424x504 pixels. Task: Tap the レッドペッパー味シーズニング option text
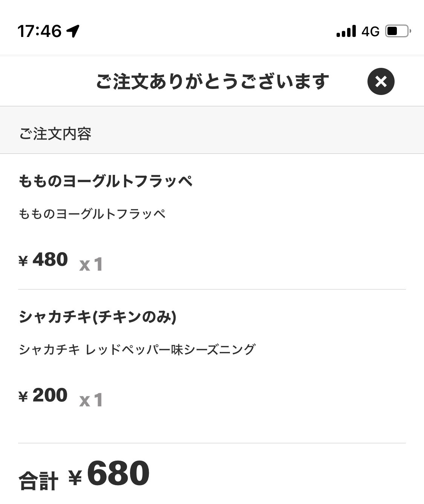click(x=171, y=349)
